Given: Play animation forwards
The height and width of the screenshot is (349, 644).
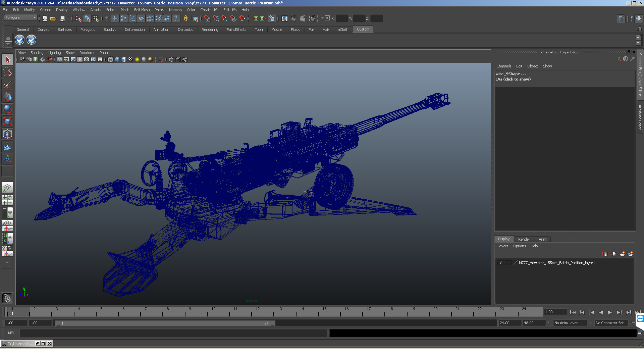Looking at the screenshot, I should pos(610,312).
